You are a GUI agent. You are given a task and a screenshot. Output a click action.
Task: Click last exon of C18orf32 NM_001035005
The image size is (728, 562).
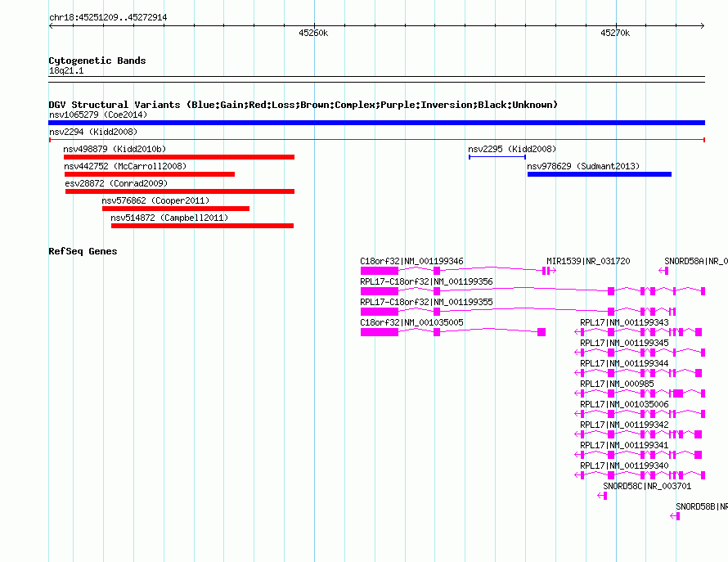tap(542, 332)
